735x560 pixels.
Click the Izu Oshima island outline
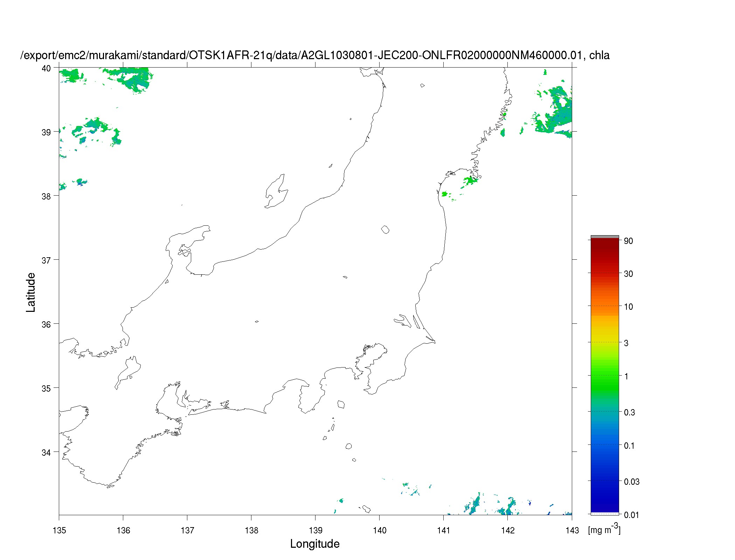pyautogui.click(x=341, y=405)
